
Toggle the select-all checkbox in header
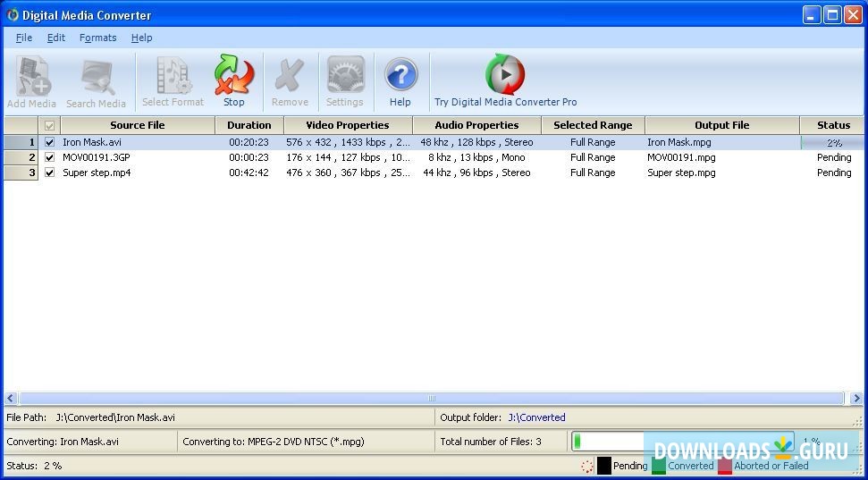pos(50,126)
